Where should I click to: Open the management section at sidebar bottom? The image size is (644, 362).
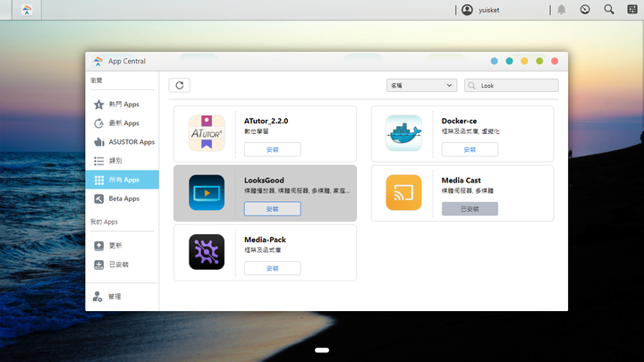(x=122, y=297)
